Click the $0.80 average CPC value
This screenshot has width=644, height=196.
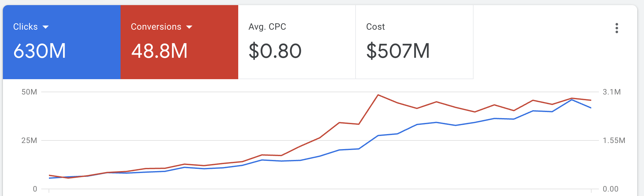tap(275, 51)
